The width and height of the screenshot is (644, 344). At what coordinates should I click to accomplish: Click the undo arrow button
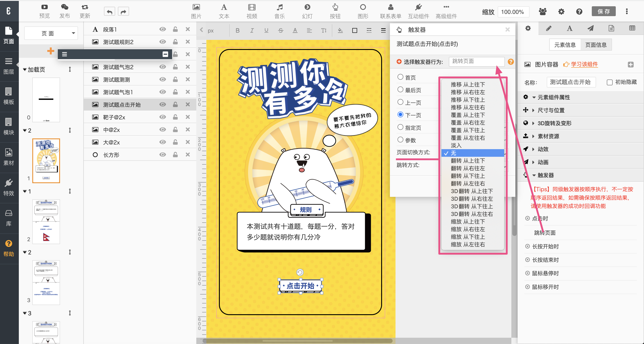110,11
